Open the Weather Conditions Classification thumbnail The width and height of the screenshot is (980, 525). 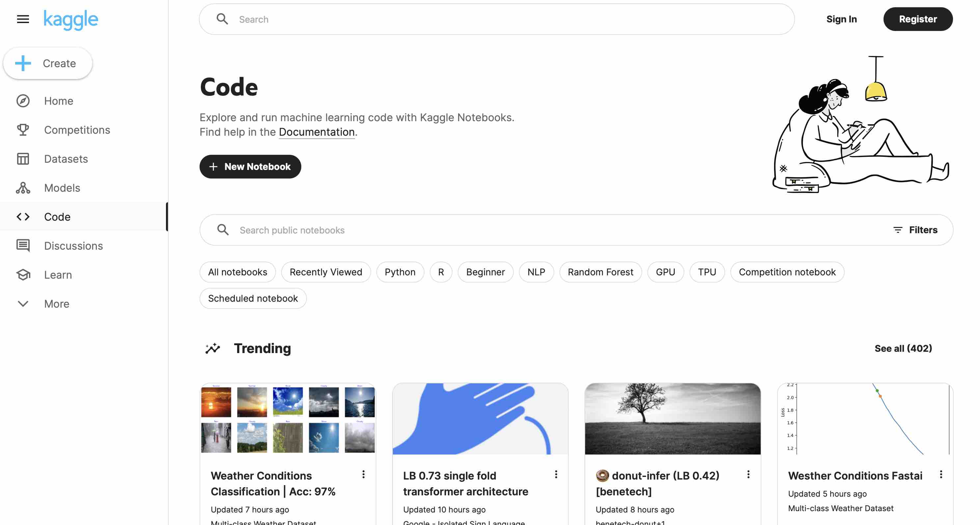point(287,419)
